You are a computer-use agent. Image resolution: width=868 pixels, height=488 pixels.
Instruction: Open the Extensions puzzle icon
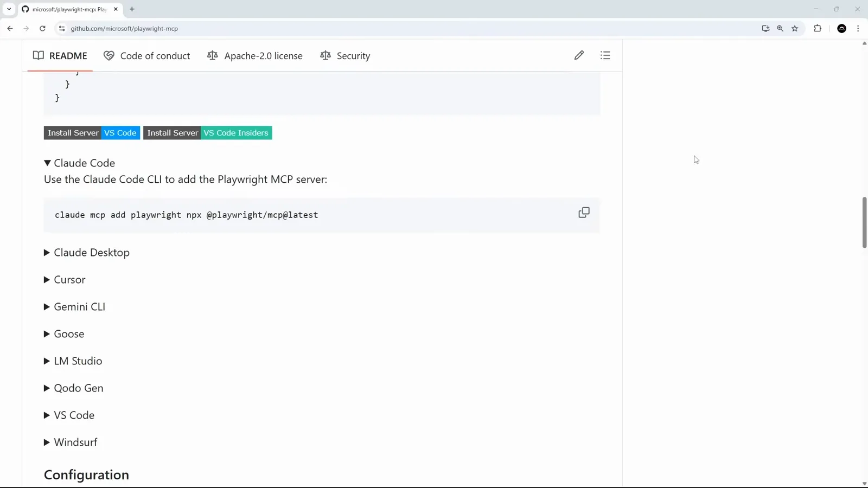tap(818, 28)
